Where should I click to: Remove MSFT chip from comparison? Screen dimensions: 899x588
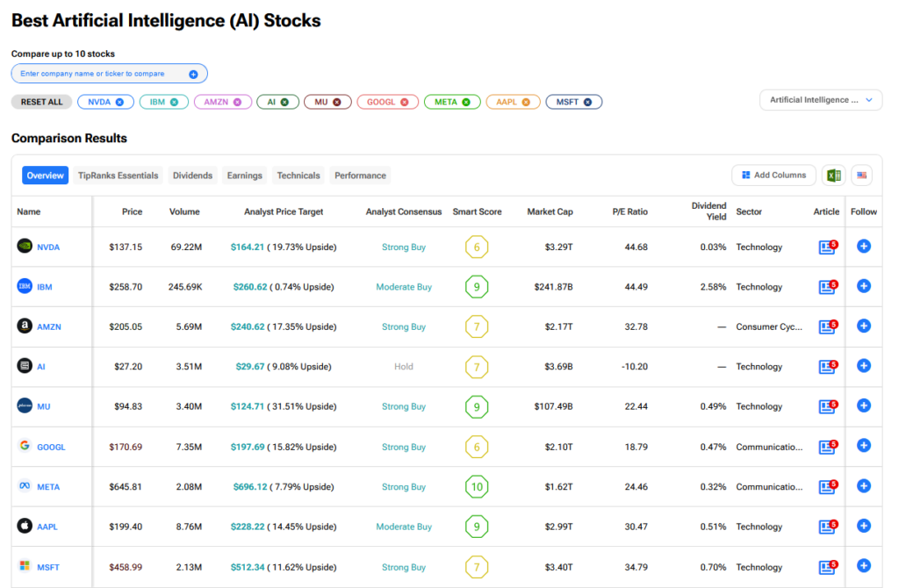[587, 102]
